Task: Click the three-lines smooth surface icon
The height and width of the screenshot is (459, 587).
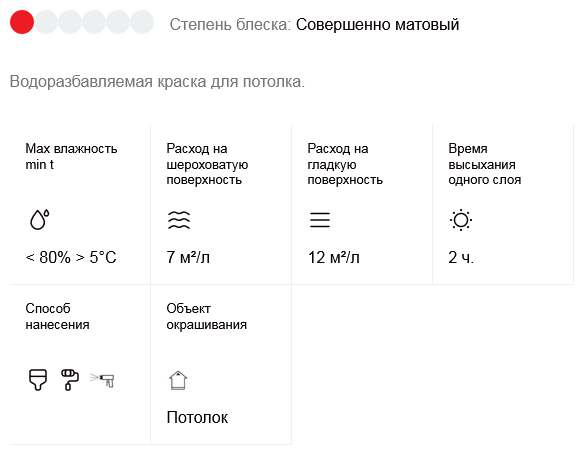Action: pyautogui.click(x=320, y=220)
